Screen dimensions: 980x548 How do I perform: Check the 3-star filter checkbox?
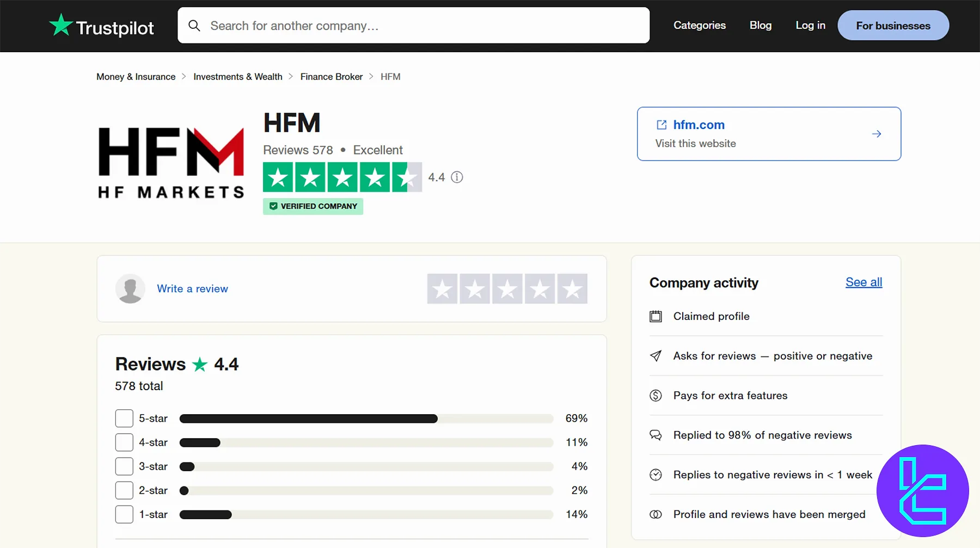click(124, 466)
